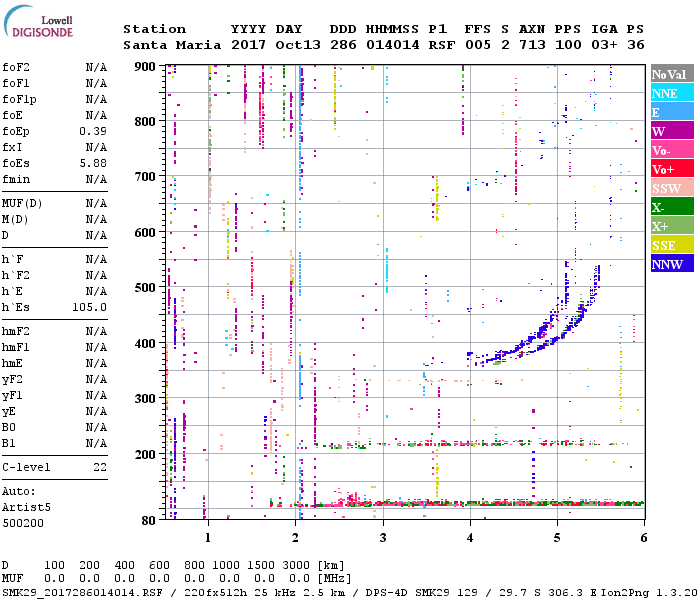Click the B1 parameter label
Viewport: 700px width, 600px height.
[9, 444]
